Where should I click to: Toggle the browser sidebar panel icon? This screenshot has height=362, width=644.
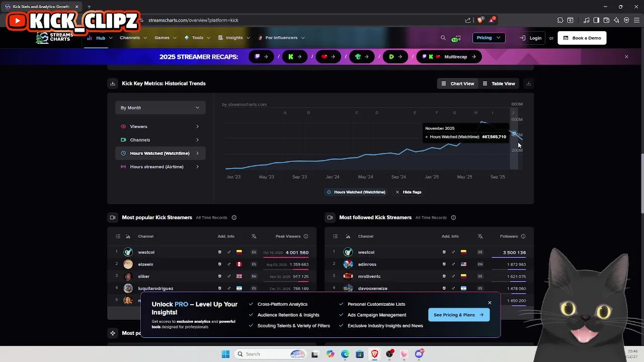click(596, 20)
